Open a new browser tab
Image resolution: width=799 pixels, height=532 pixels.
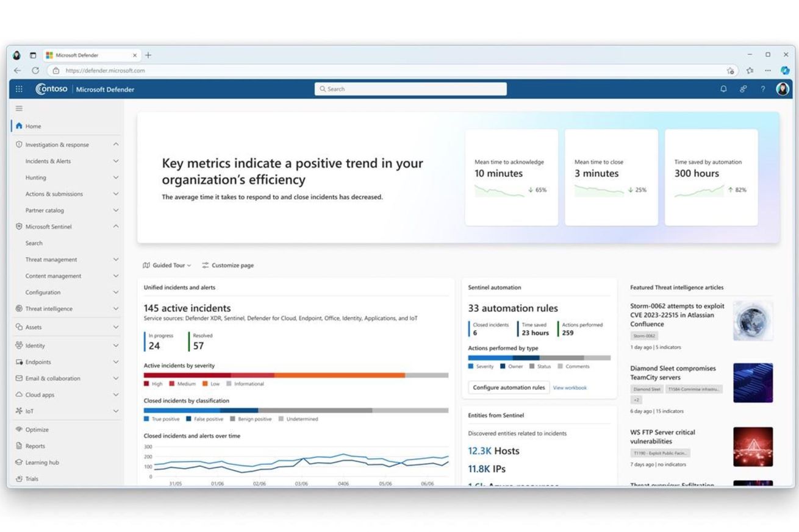tap(148, 55)
